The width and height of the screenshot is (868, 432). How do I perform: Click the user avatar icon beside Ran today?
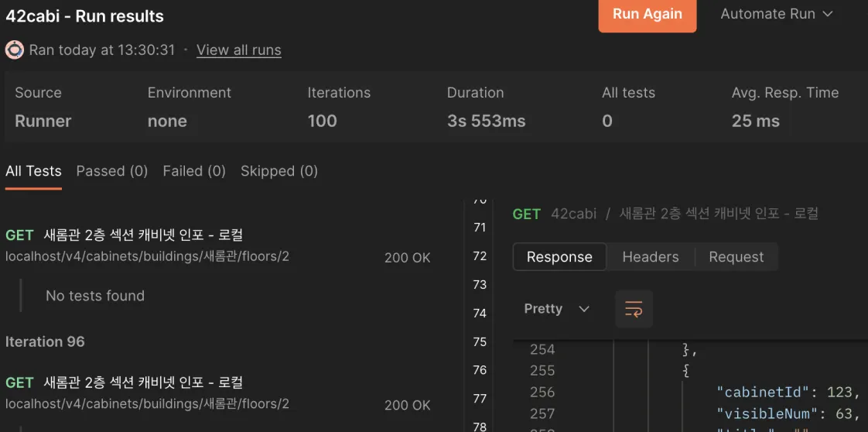coord(15,50)
